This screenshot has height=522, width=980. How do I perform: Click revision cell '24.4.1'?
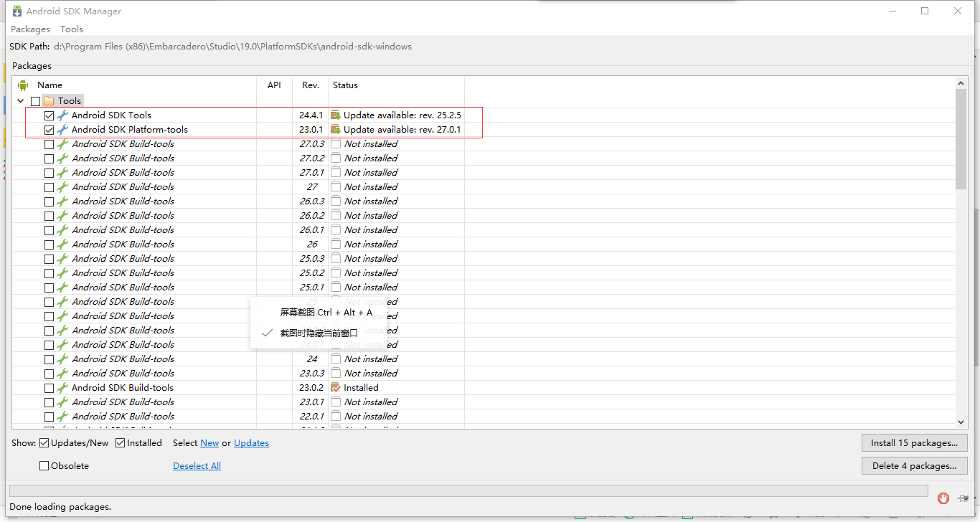tap(311, 115)
